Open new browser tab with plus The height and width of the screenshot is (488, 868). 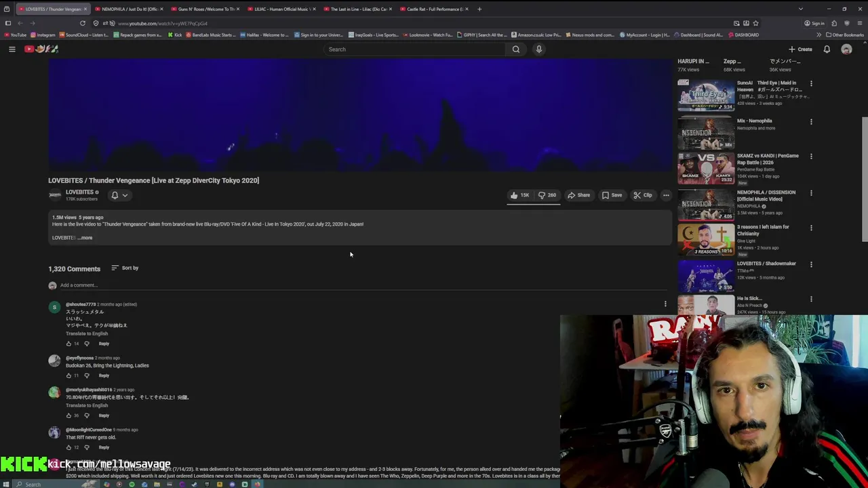[479, 9]
